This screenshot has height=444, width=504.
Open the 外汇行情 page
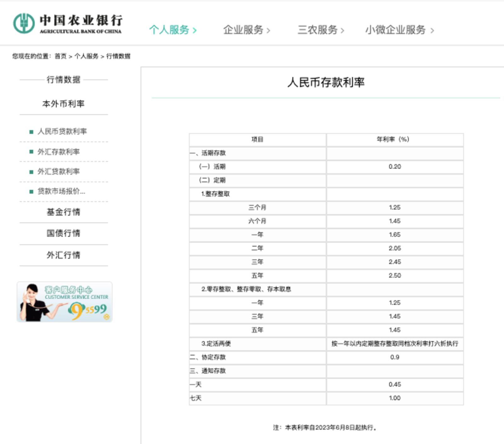pyautogui.click(x=63, y=255)
